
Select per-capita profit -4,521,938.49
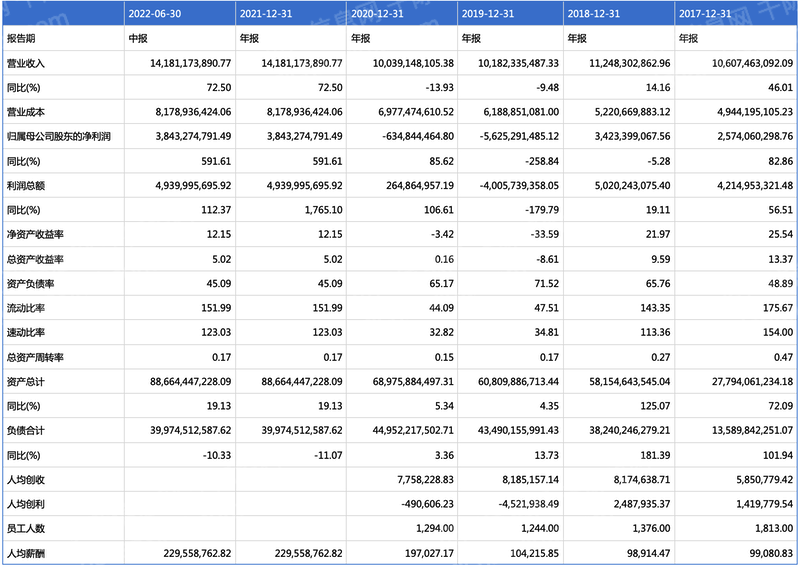pos(529,504)
